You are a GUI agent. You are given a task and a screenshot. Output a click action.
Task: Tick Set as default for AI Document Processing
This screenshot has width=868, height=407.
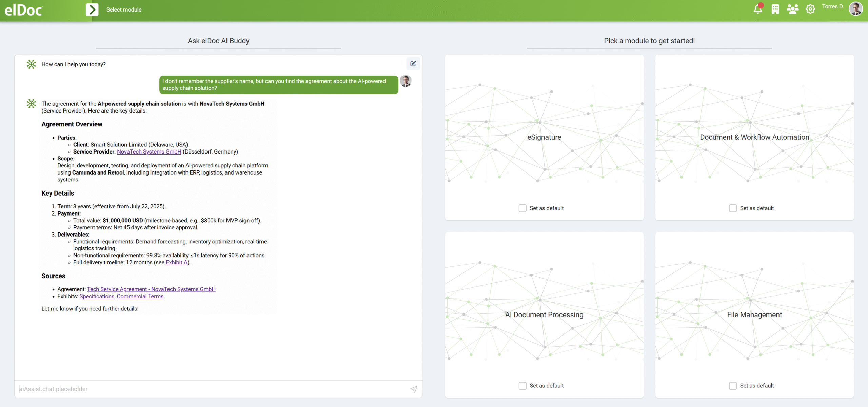(522, 386)
